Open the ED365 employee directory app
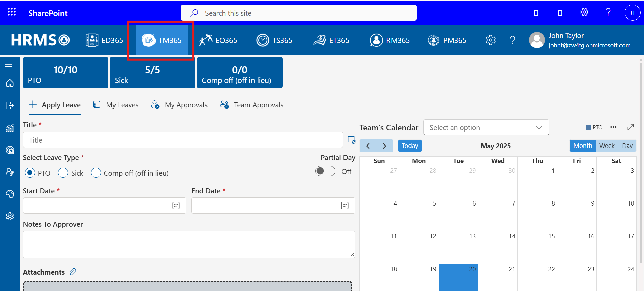 104,40
